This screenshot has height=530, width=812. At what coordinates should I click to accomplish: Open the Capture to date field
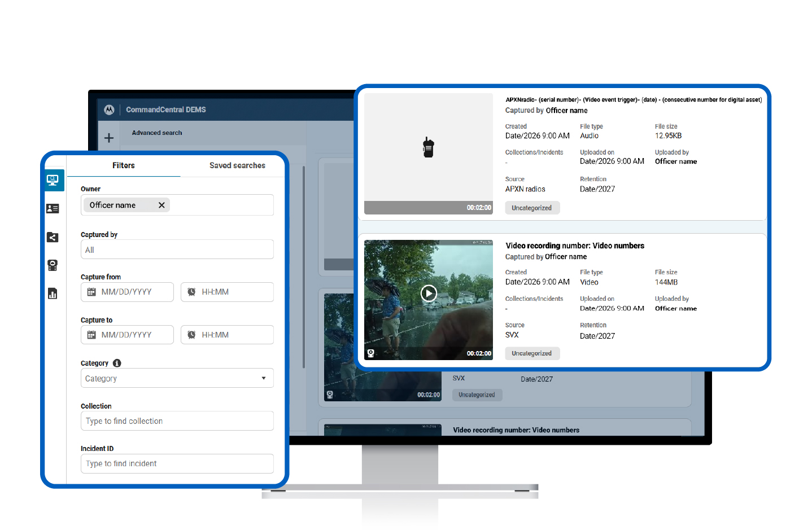[x=127, y=335]
